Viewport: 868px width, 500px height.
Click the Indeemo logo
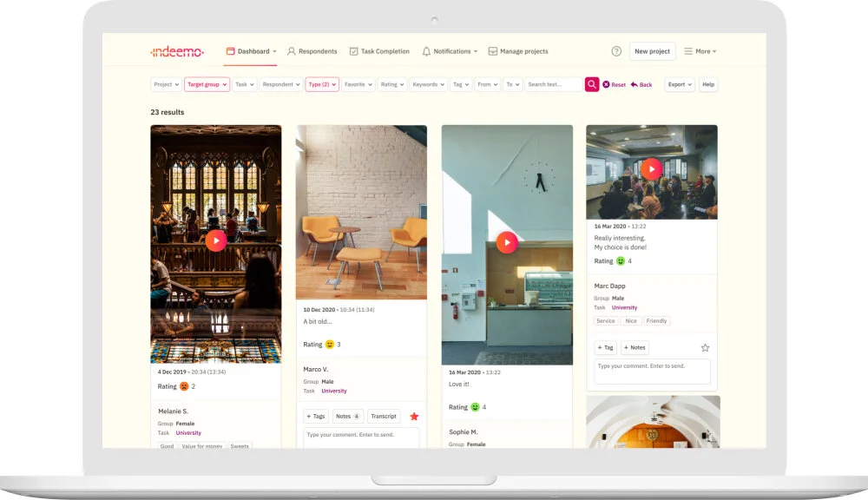(x=177, y=51)
